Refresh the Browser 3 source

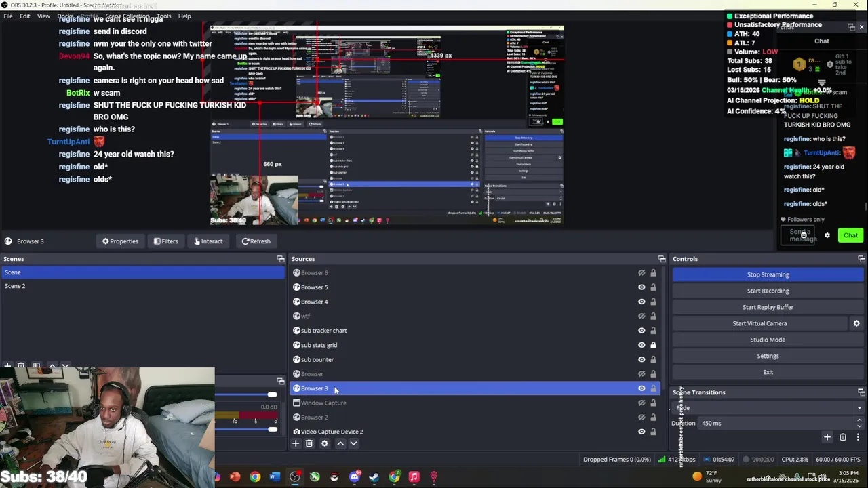(x=256, y=241)
